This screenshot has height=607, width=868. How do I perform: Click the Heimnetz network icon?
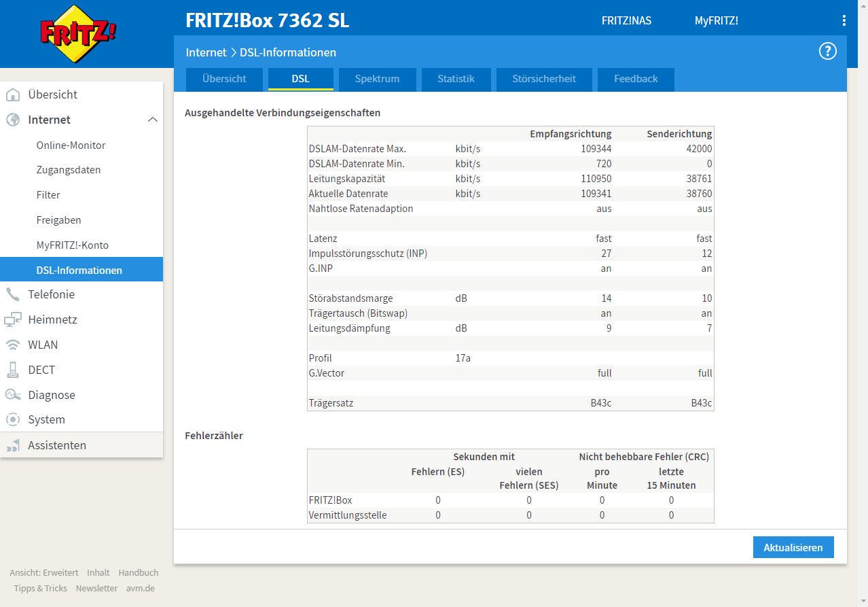pos(13,319)
